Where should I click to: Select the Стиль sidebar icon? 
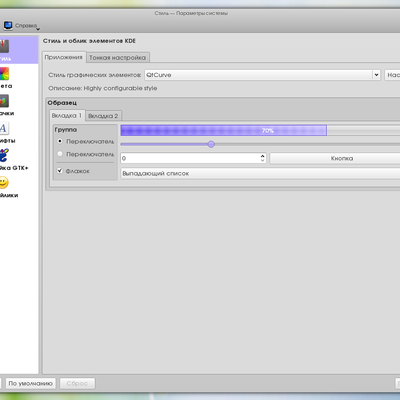coord(5,46)
